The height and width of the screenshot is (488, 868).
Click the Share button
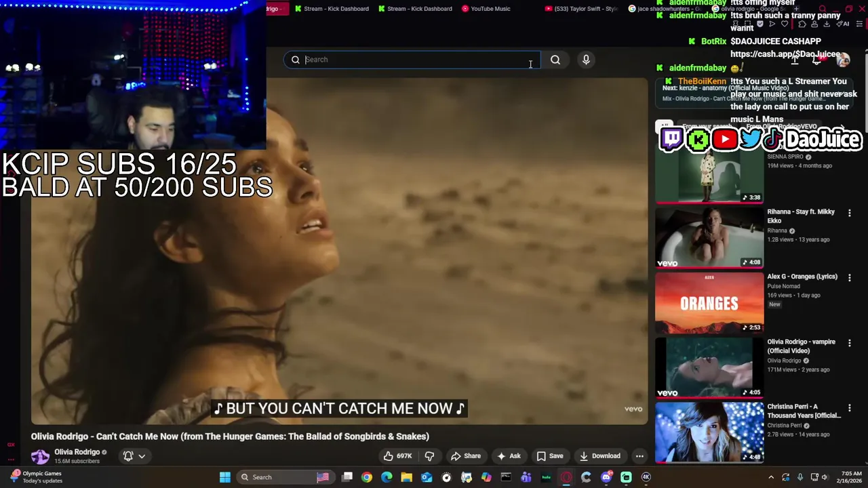coord(466,456)
